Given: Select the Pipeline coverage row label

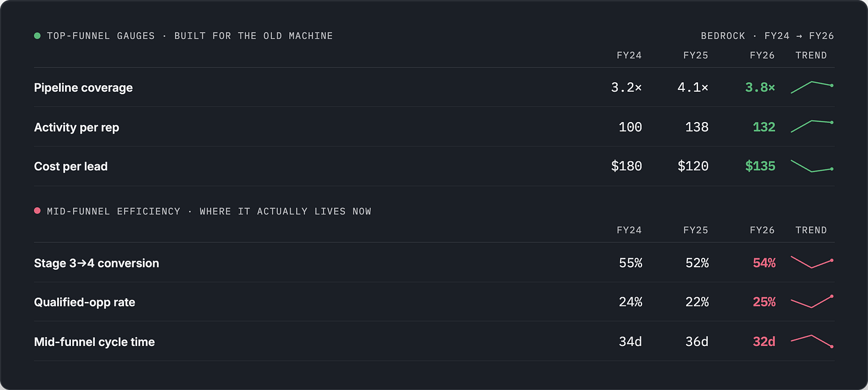Looking at the screenshot, I should pyautogui.click(x=83, y=88).
